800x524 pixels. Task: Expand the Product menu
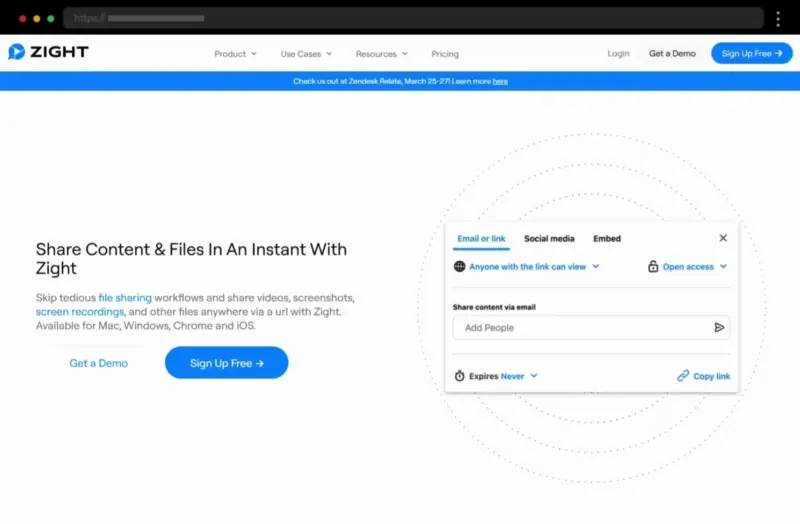click(235, 54)
